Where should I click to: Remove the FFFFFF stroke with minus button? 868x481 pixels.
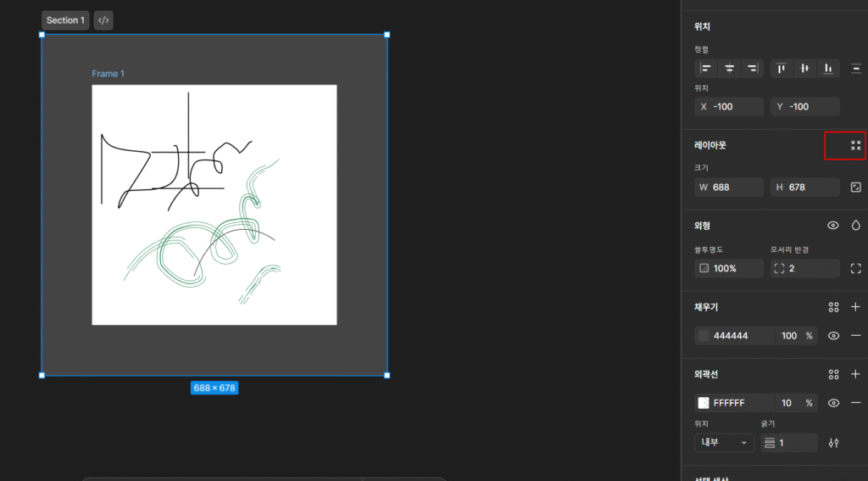click(x=855, y=403)
